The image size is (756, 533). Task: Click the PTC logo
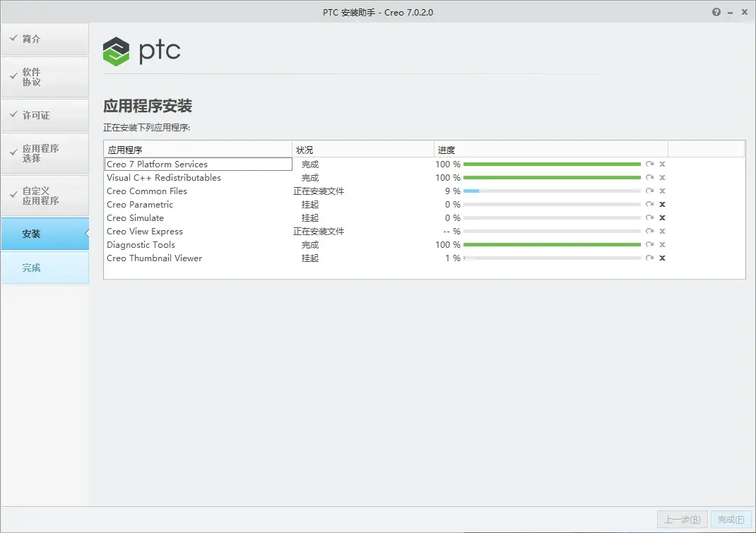[142, 51]
